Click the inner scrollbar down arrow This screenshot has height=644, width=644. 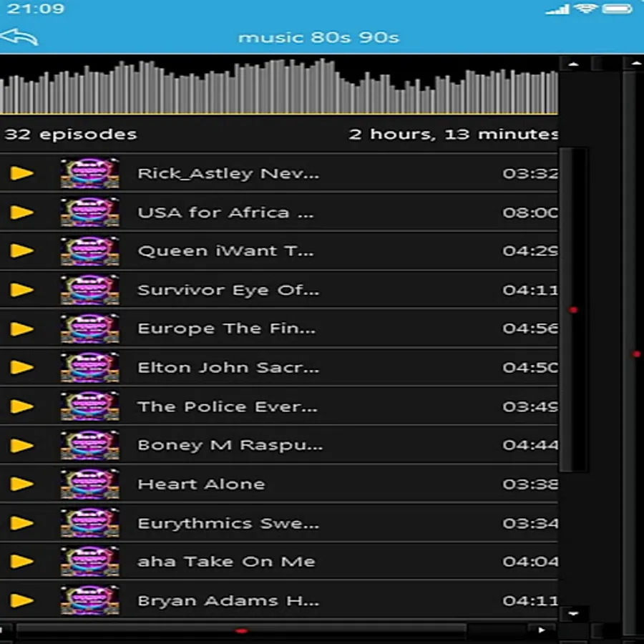tap(573, 614)
